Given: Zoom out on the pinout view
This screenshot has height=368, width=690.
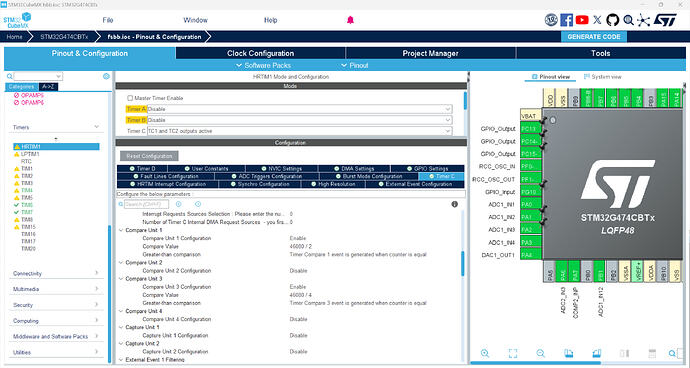Looking at the screenshot, I should (541, 353).
